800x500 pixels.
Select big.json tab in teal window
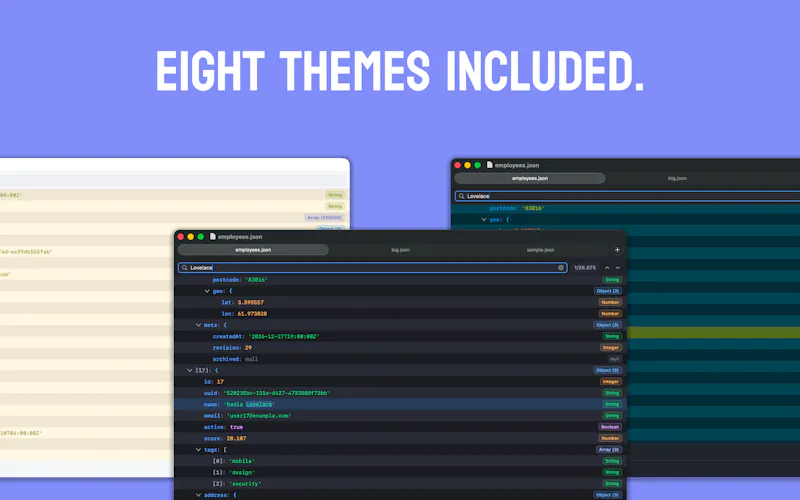click(x=677, y=179)
